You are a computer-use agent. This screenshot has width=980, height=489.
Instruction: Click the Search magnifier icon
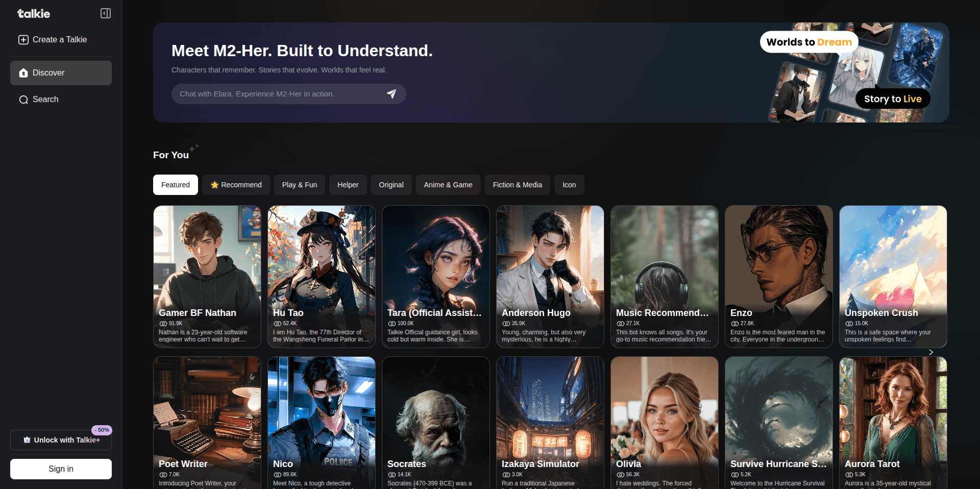click(x=23, y=99)
